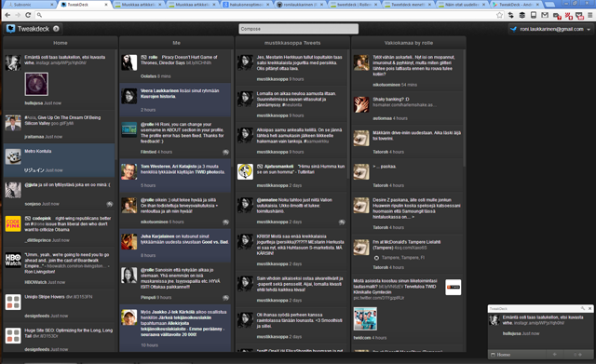Click the envelope mail extension icon
This screenshot has width=596, height=364.
545,15
